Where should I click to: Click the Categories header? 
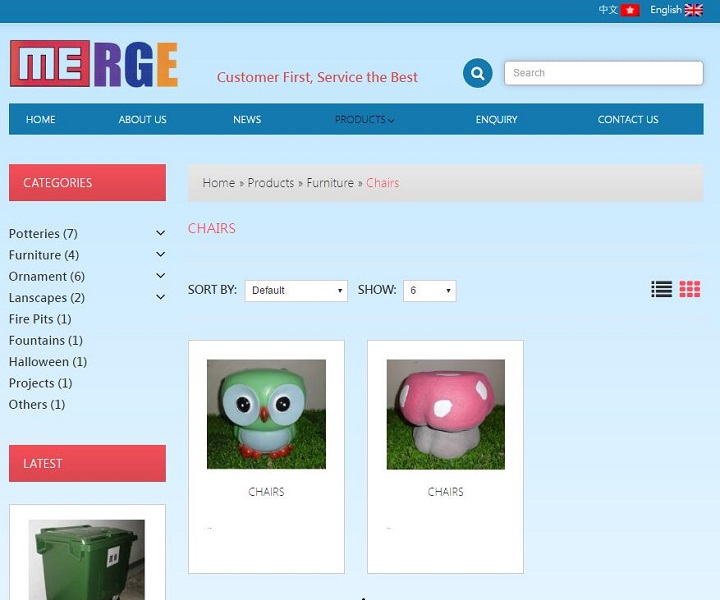click(x=87, y=183)
